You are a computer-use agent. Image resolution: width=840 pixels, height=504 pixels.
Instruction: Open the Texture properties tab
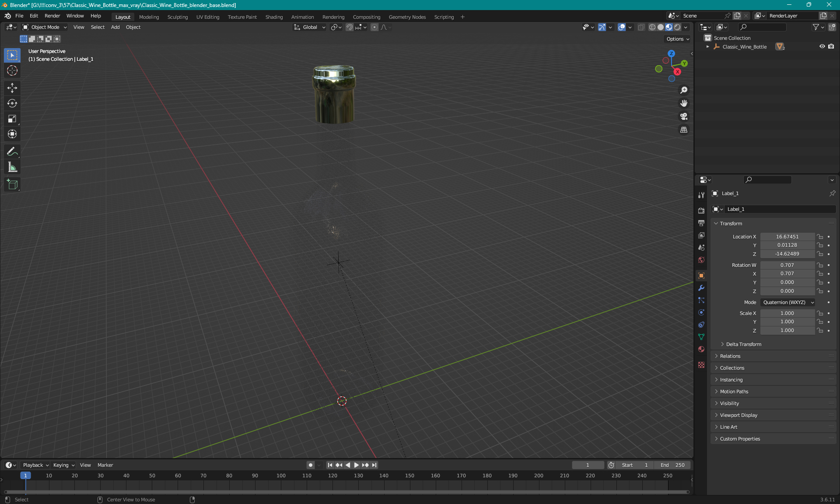click(x=701, y=365)
